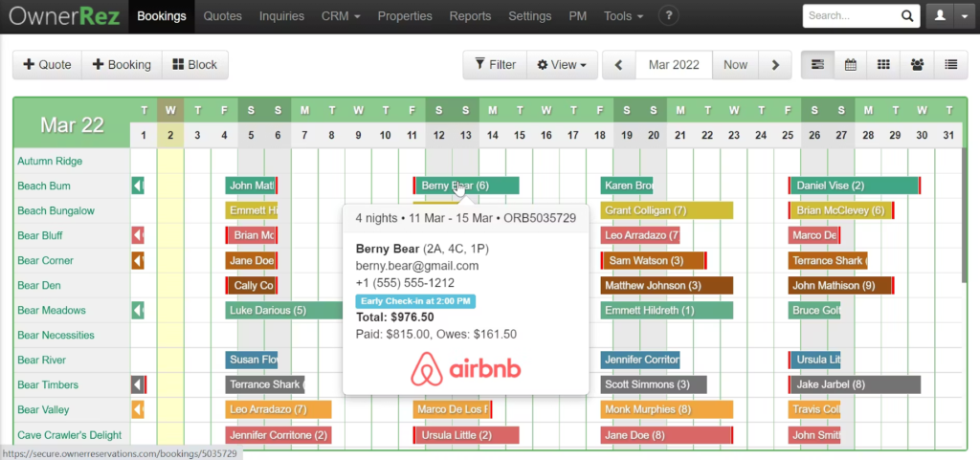
Task: Open the View dropdown menu
Action: point(562,65)
